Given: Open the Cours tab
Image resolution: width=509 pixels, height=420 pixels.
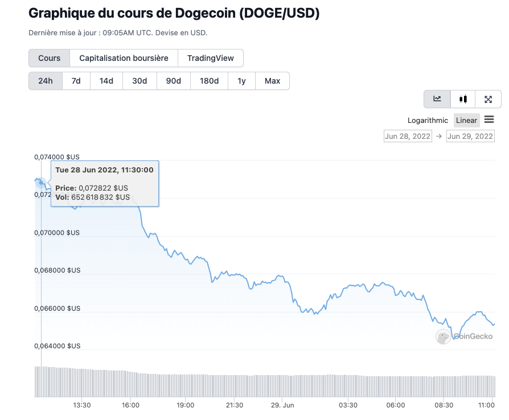Looking at the screenshot, I should [49, 58].
